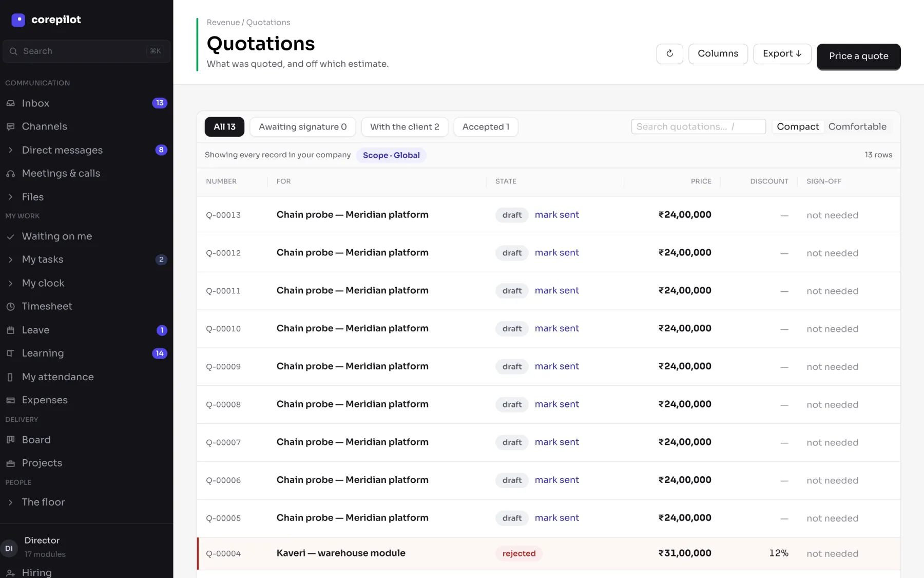Image resolution: width=924 pixels, height=578 pixels.
Task: Click the Leave calendar icon
Action: click(10, 330)
